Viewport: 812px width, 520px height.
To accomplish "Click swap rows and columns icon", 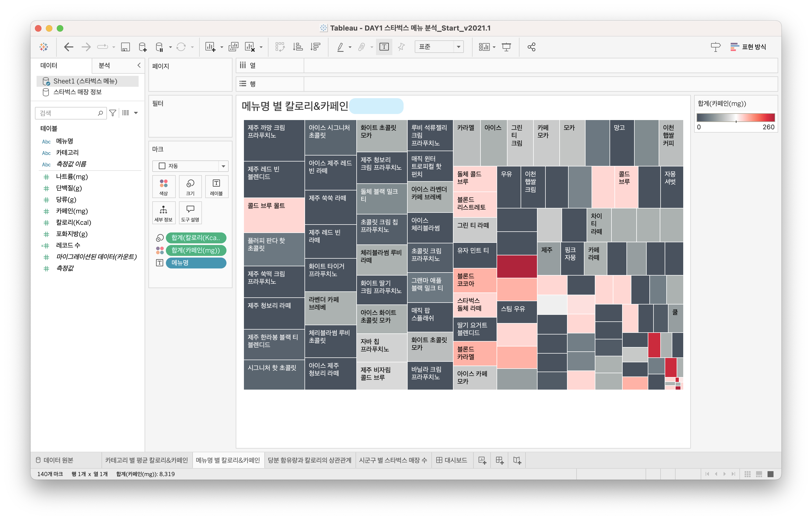I will (280, 47).
